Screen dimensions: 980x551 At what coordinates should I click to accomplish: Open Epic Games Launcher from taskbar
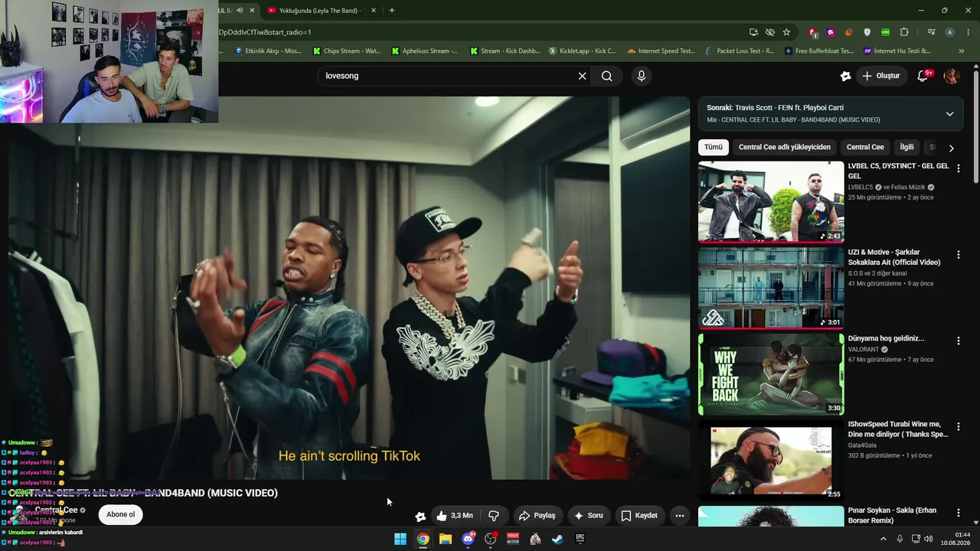[x=580, y=539]
